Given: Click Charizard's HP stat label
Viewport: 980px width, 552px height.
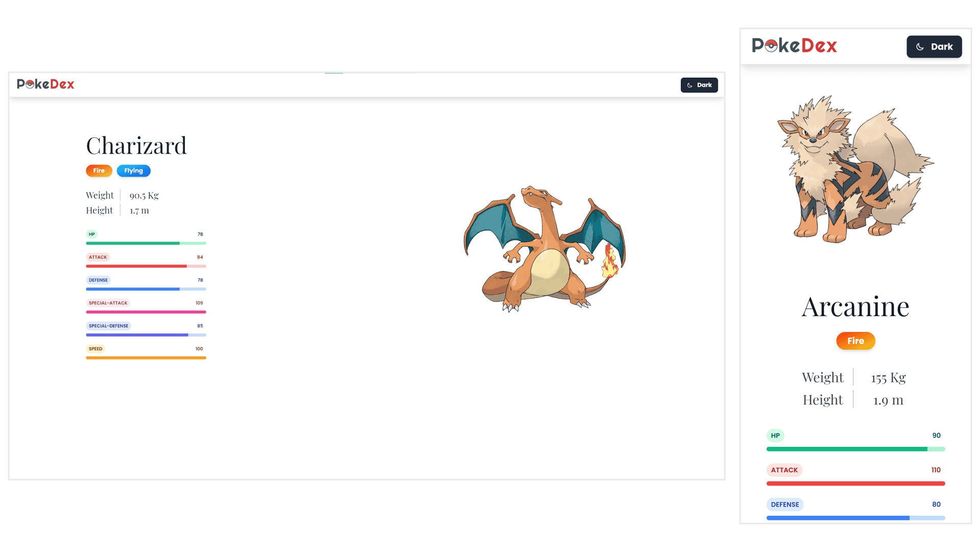Looking at the screenshot, I should pyautogui.click(x=92, y=234).
